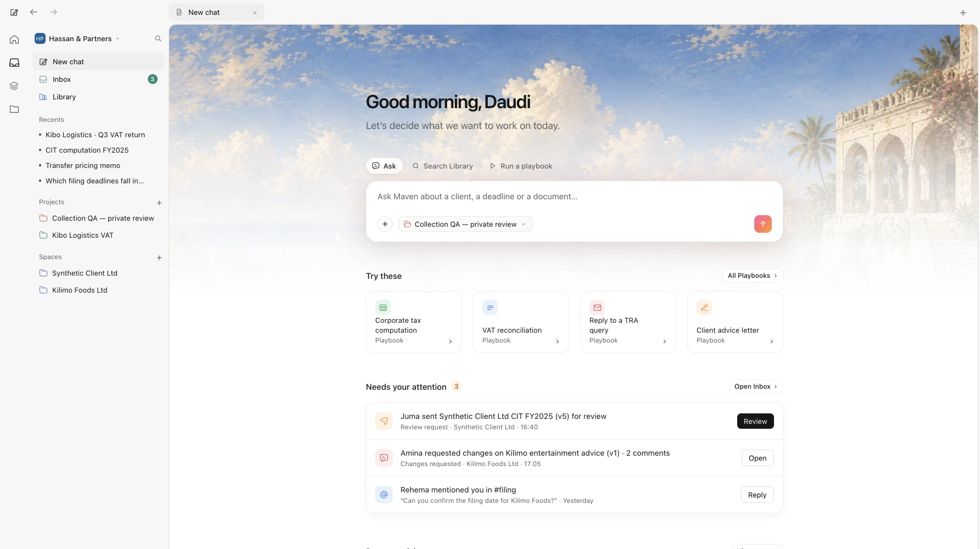
Task: Open the folder icon in the left rail
Action: pos(14,109)
